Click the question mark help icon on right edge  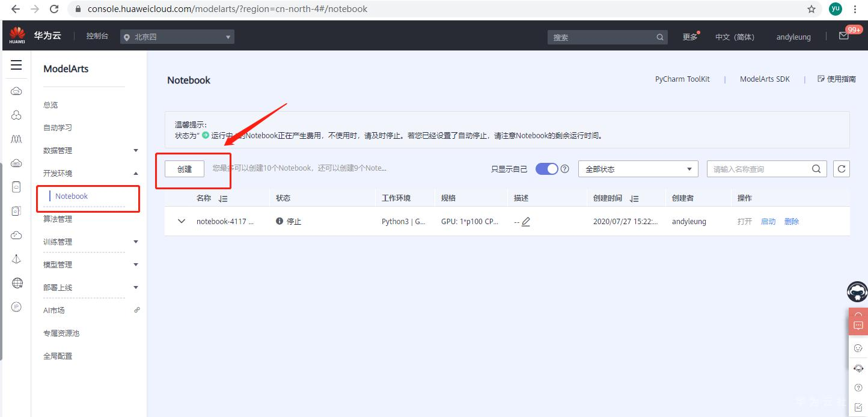click(x=858, y=388)
